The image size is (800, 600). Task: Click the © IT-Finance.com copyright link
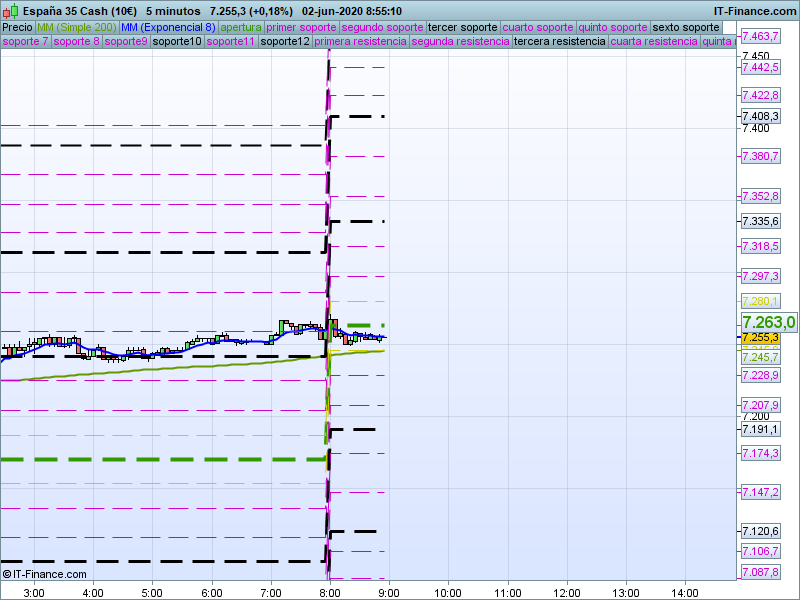pos(45,574)
